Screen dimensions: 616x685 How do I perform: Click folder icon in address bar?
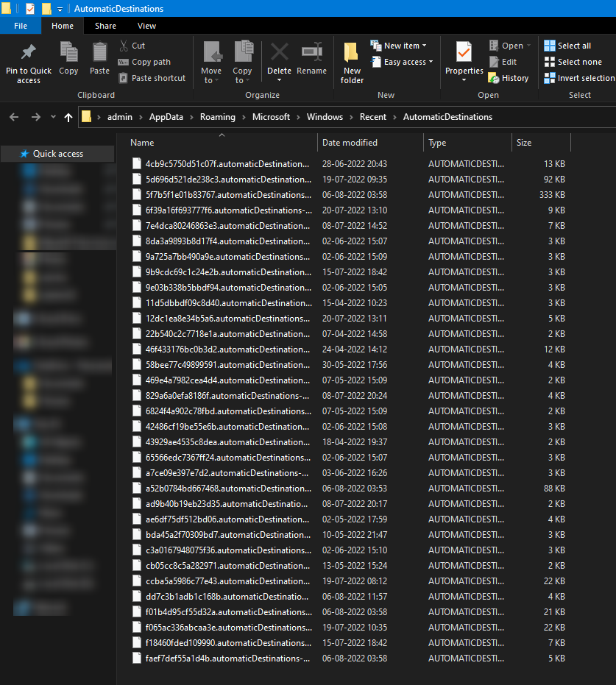click(x=87, y=117)
